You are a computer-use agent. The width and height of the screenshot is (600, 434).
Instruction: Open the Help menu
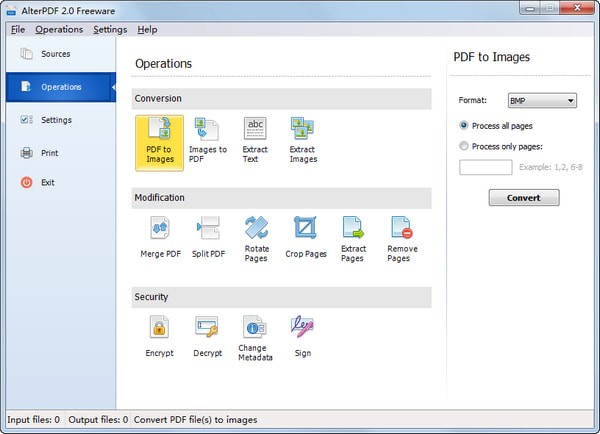tap(147, 30)
